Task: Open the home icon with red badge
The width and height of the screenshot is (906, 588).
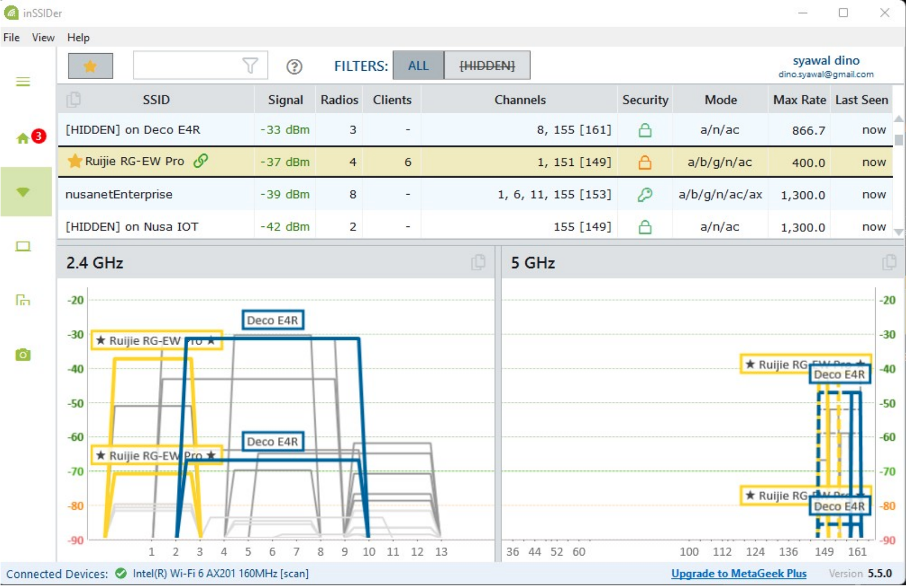Action: coord(24,138)
